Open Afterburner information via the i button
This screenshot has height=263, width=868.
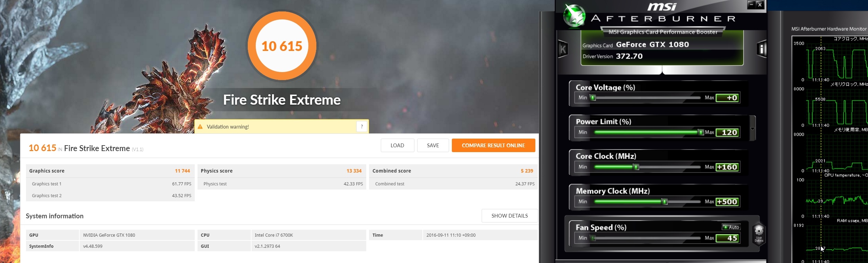click(x=762, y=49)
